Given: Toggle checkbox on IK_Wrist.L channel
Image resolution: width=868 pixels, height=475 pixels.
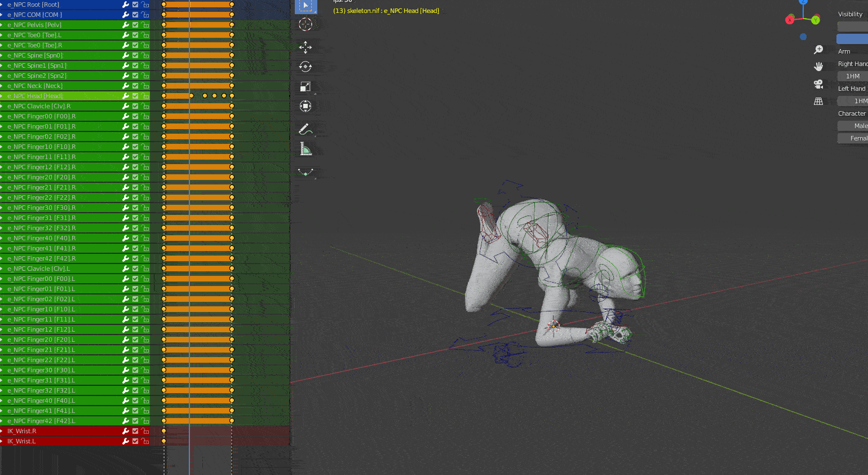Looking at the screenshot, I should click(135, 441).
